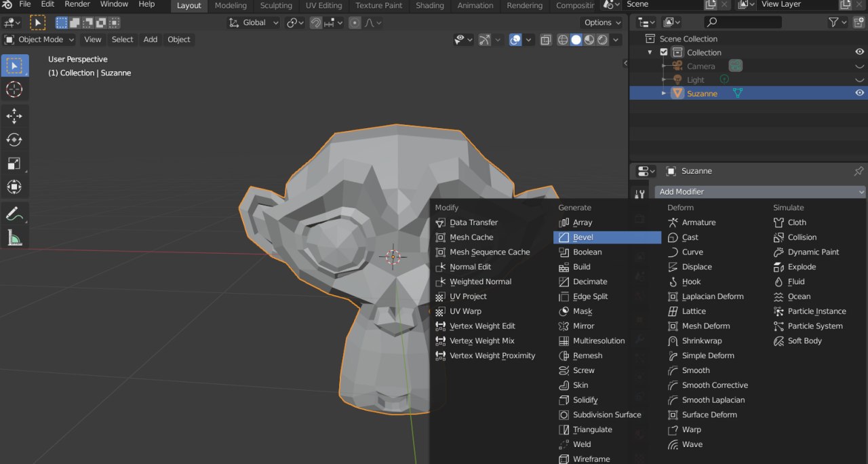Switch to Shading workspace tab
This screenshot has height=464, width=868.
(x=430, y=5)
